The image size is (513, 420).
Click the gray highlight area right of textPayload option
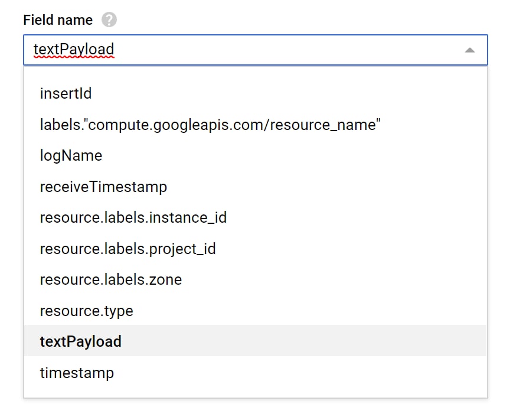click(x=304, y=340)
